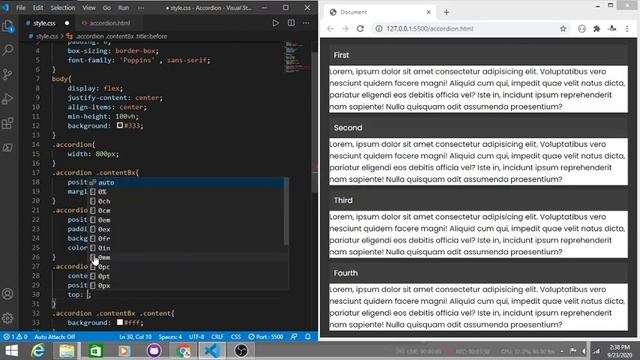The image size is (640, 360).
Task: Open Source Control view in activity bar
Action: point(8,74)
